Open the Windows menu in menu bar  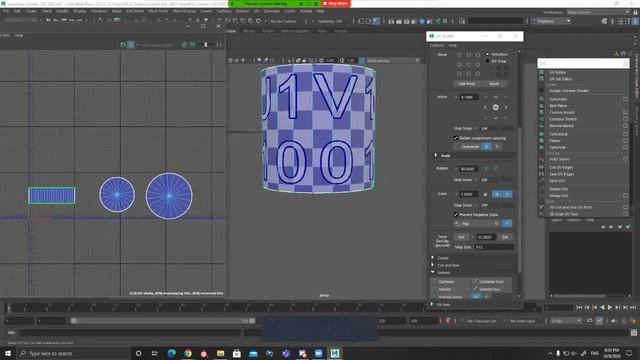pyautogui.click(x=99, y=11)
